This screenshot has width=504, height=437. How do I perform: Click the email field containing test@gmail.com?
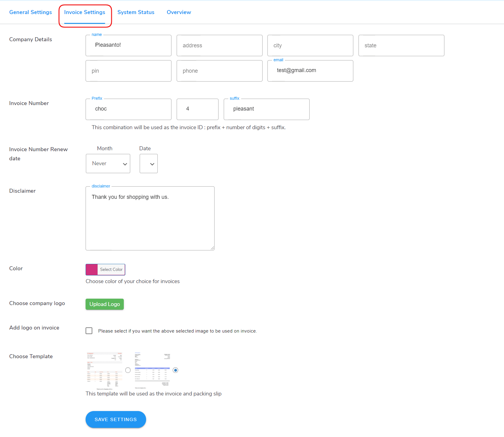point(310,71)
